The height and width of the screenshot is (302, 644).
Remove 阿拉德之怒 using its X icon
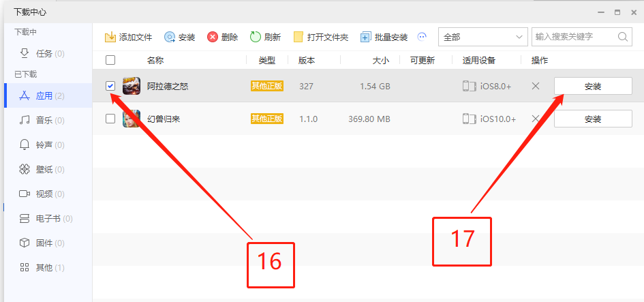point(536,86)
